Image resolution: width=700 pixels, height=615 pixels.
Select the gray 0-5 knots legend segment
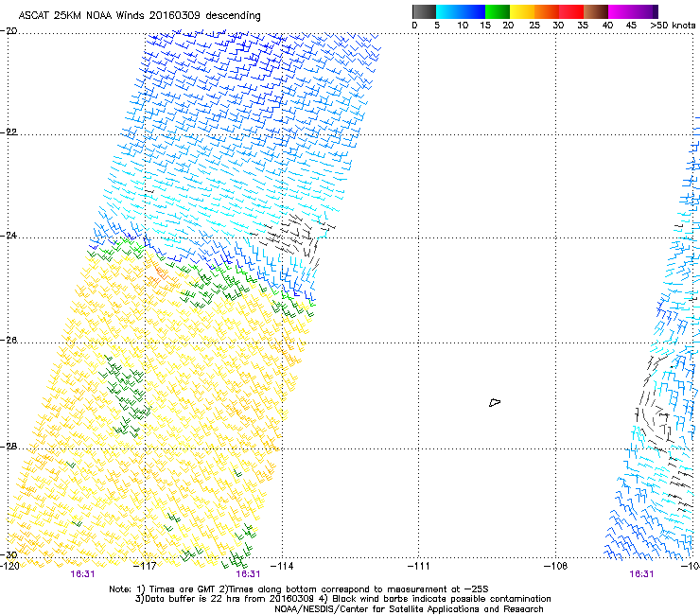pyautogui.click(x=424, y=11)
